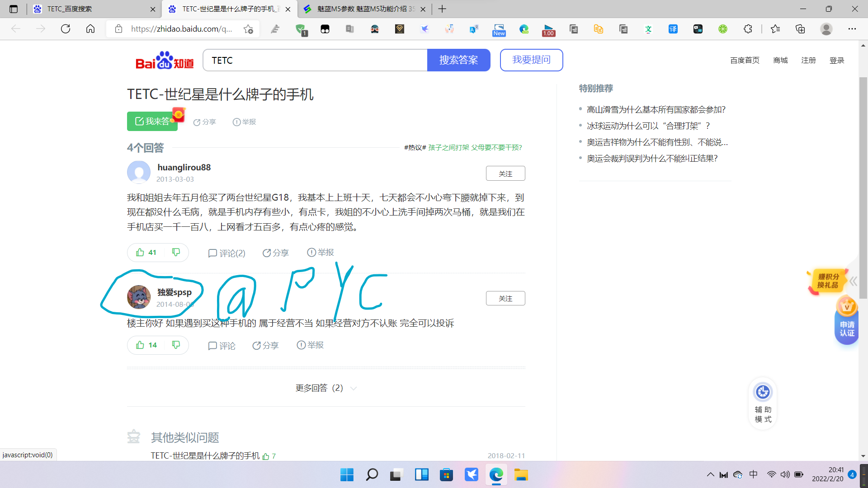
Task: Click 登录 in the header
Action: point(837,61)
